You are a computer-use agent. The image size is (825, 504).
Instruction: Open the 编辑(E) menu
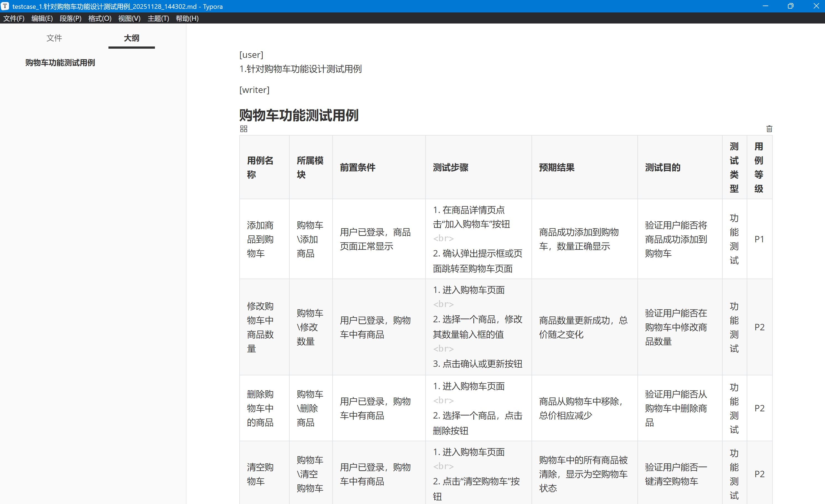tap(42, 19)
